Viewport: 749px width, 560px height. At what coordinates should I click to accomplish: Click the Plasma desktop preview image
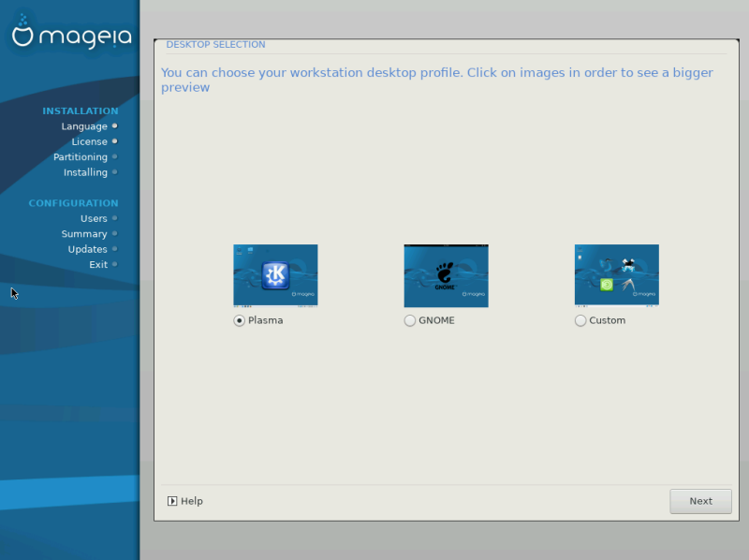coord(275,275)
